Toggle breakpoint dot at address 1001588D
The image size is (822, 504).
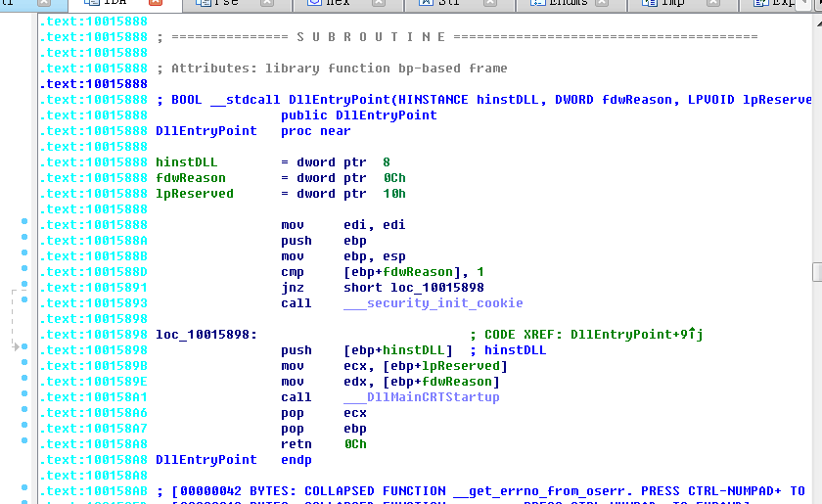pos(24,268)
